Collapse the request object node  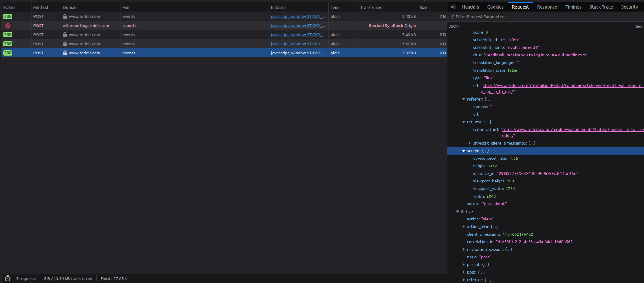tap(463, 122)
